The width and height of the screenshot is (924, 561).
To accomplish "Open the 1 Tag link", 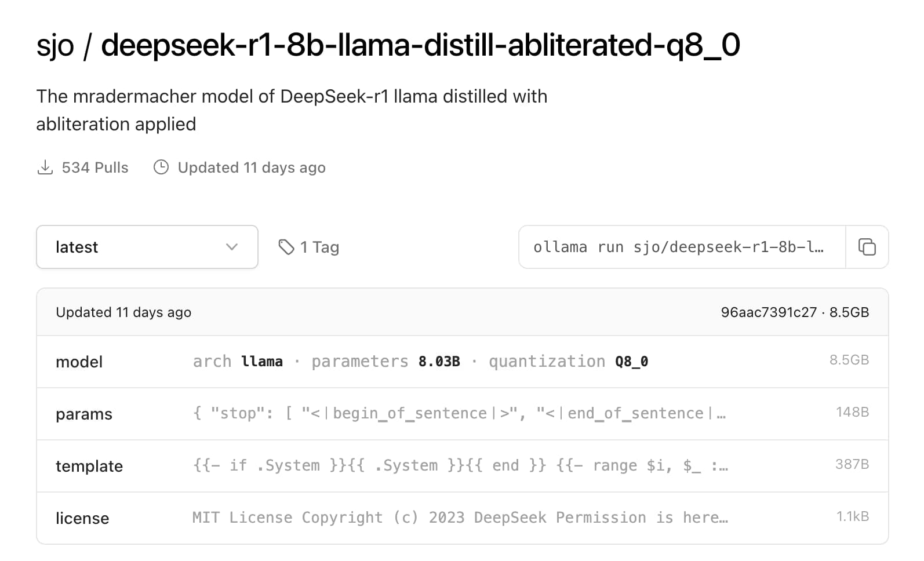I will pos(309,247).
